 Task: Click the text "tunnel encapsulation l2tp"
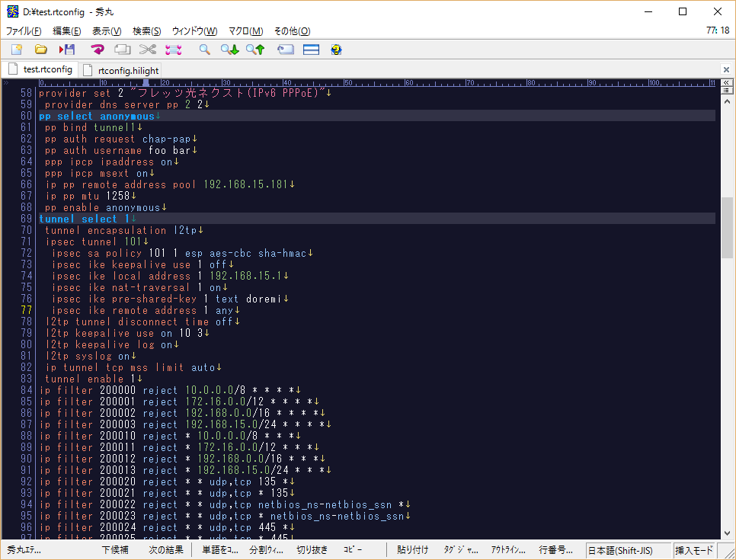(120, 230)
